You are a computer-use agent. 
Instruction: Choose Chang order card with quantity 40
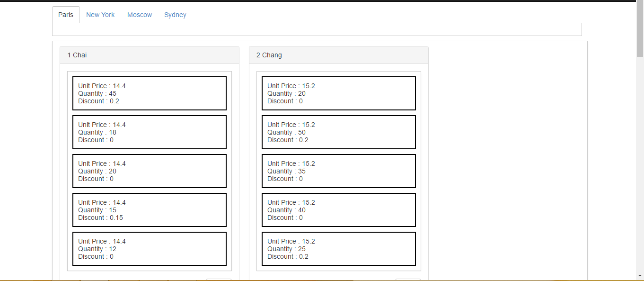click(338, 210)
